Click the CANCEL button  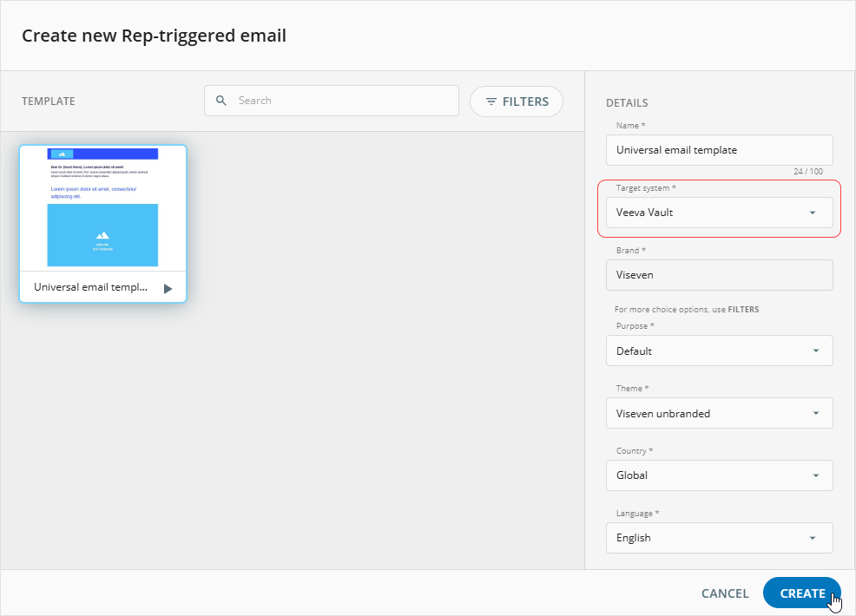click(724, 593)
